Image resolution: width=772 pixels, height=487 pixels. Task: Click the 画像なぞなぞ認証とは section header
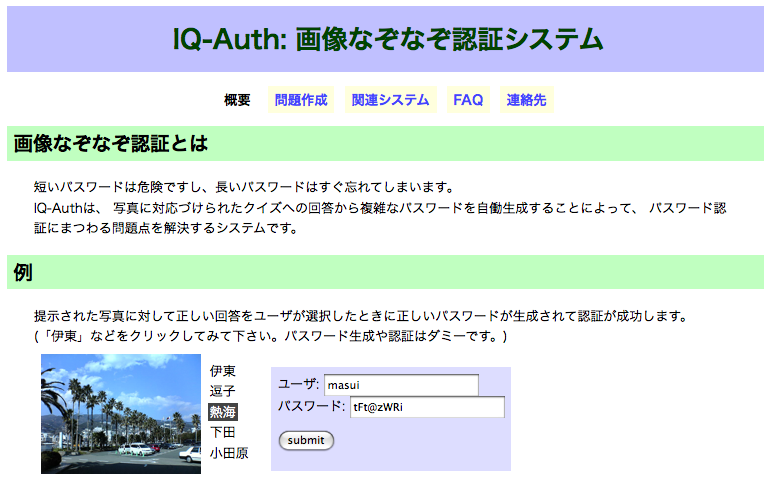point(111,144)
